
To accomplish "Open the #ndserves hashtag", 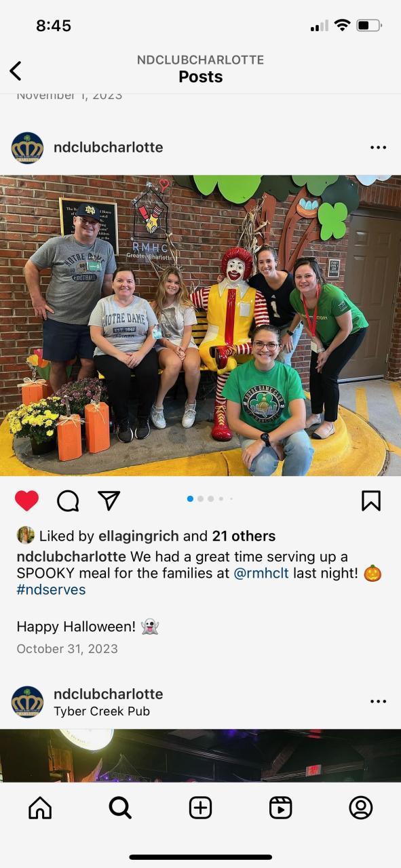I will point(51,589).
